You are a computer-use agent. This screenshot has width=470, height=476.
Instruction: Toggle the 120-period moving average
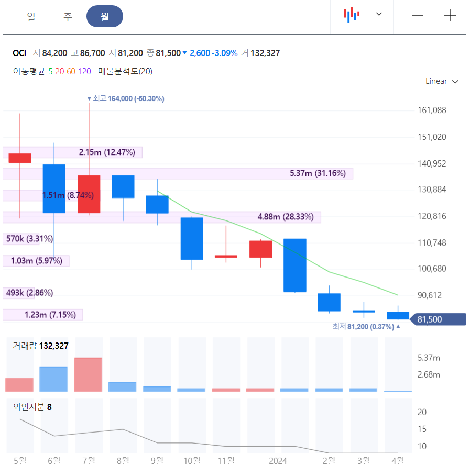point(85,71)
